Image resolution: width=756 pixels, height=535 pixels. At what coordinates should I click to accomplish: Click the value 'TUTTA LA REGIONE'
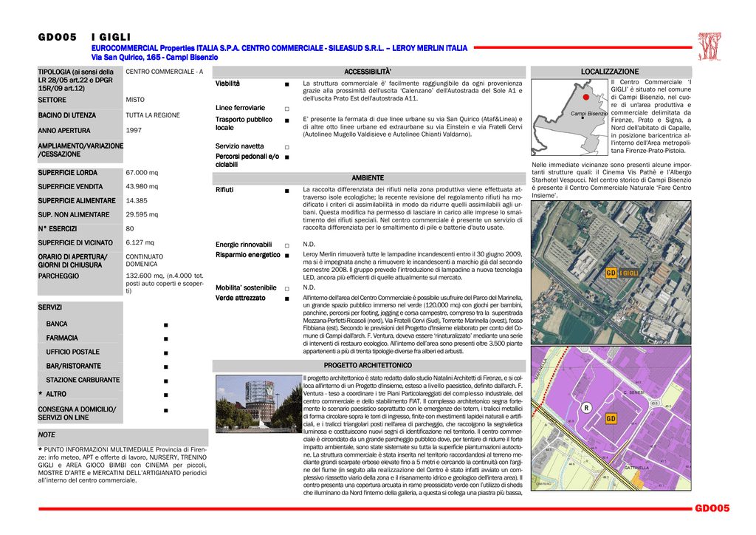tap(153, 115)
